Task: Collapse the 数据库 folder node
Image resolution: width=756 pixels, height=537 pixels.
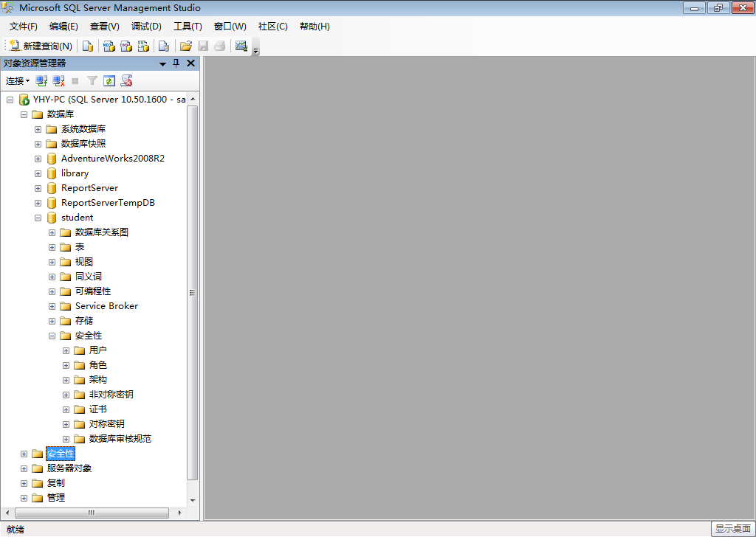Action: [24, 114]
